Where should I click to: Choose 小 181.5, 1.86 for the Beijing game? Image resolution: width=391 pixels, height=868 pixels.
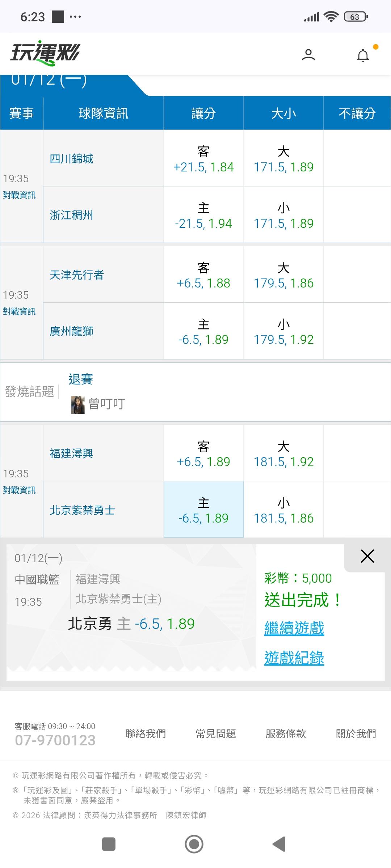click(x=283, y=510)
